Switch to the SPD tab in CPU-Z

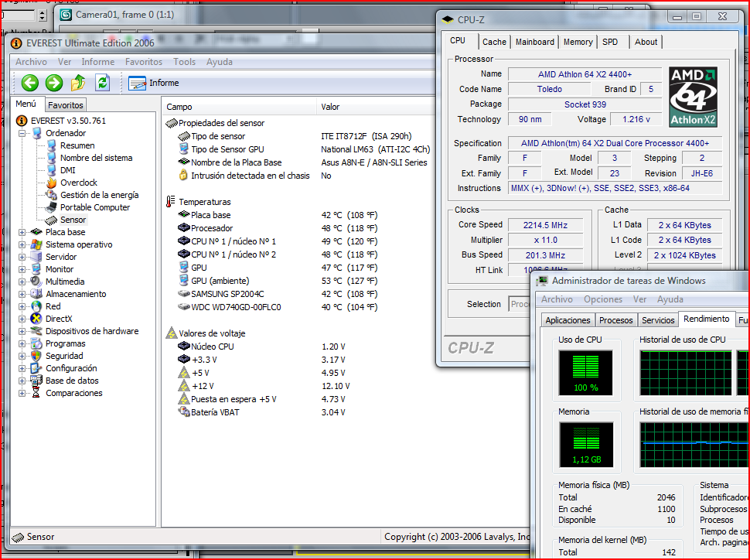(x=610, y=42)
